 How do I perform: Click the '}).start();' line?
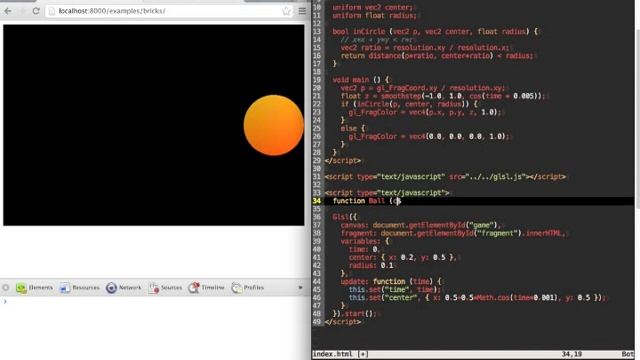(x=354, y=314)
